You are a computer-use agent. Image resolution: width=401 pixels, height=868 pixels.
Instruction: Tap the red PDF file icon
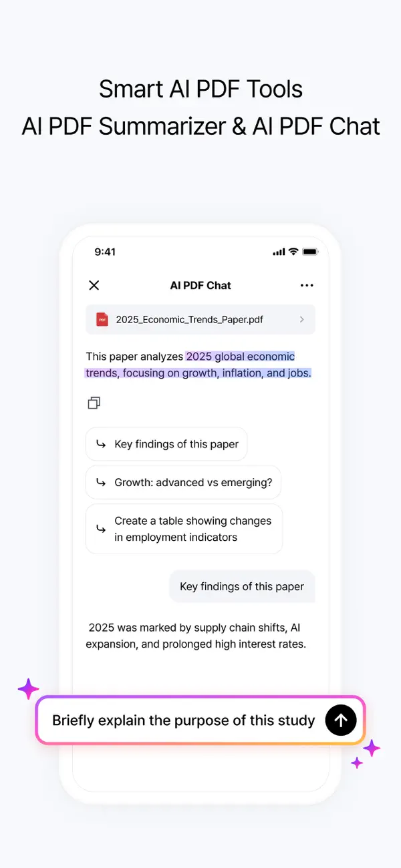tap(102, 319)
